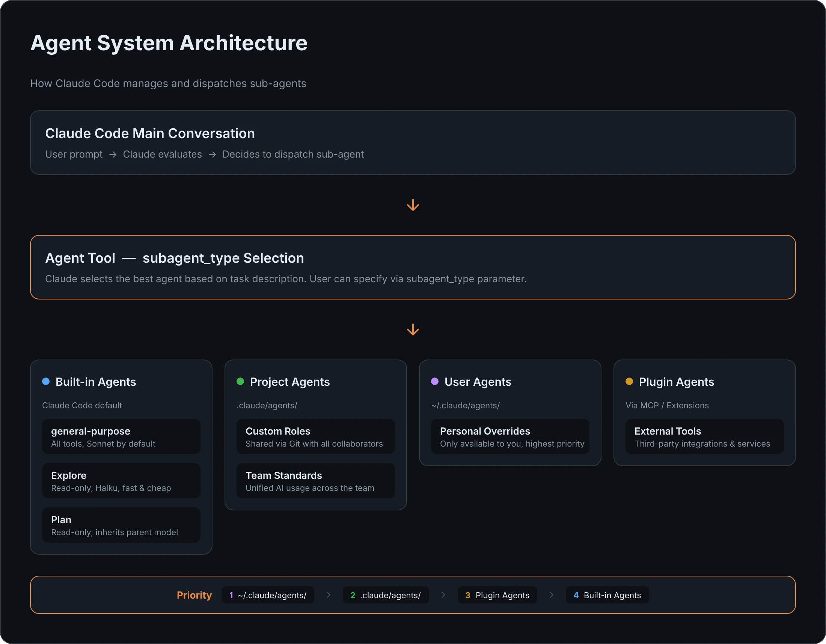Click the yellow dot beside Plugin Agents heading
Screen dimensions: 826x644
pos(629,381)
